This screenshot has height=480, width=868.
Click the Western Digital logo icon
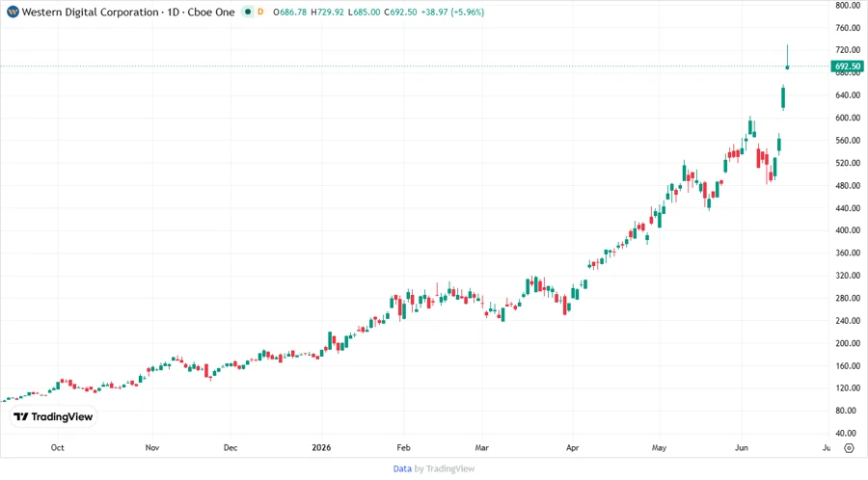pos(13,12)
